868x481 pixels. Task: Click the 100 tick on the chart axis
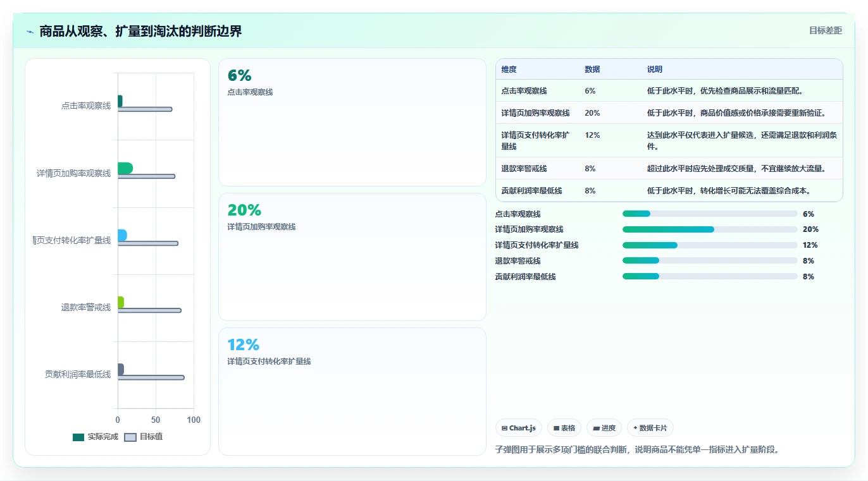point(194,420)
